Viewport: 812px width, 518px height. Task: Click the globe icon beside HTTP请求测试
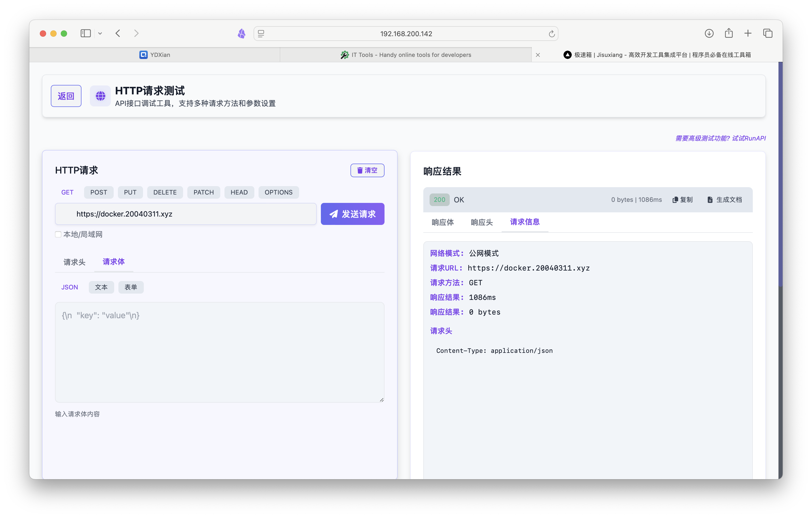coord(100,96)
